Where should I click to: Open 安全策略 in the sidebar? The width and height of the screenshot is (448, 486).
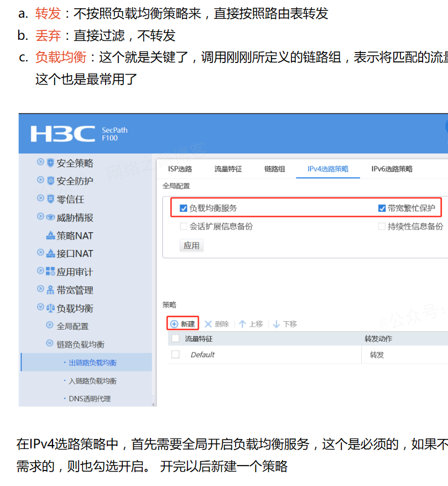click(75, 163)
